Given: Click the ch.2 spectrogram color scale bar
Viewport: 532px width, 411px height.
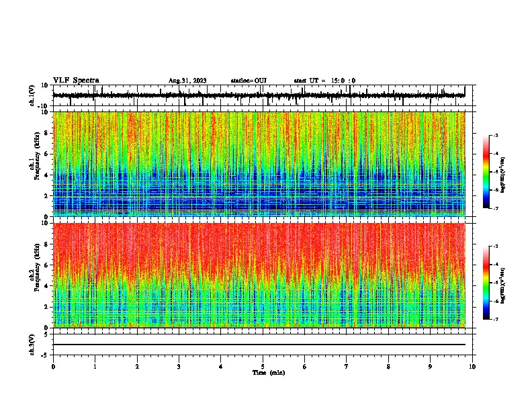Looking at the screenshot, I should click(486, 283).
